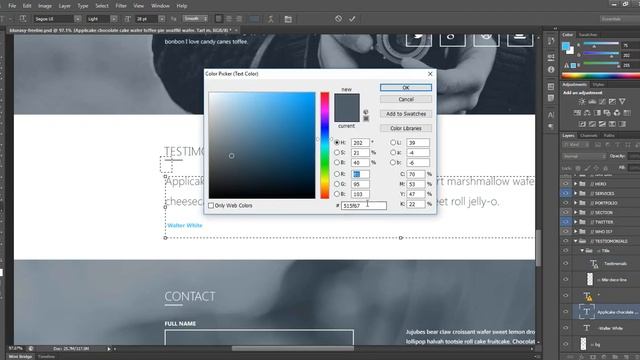Select the L lightness radio button
Viewport: 640px width, 360px height.
pos(393,142)
